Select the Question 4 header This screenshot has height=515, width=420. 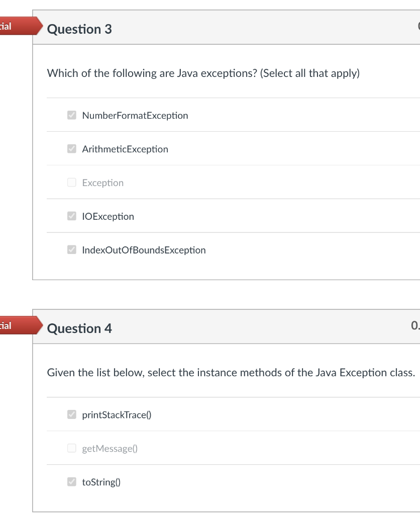pyautogui.click(x=79, y=328)
